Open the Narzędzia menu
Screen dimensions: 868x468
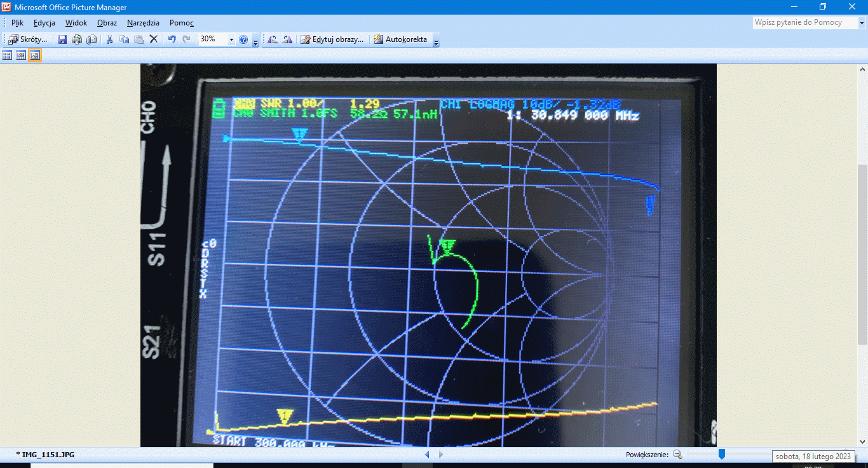click(143, 22)
